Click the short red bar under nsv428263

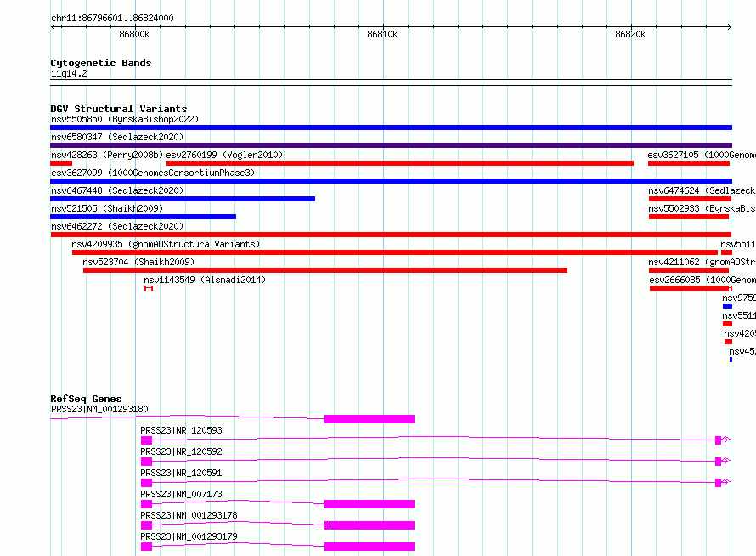pos(61,163)
